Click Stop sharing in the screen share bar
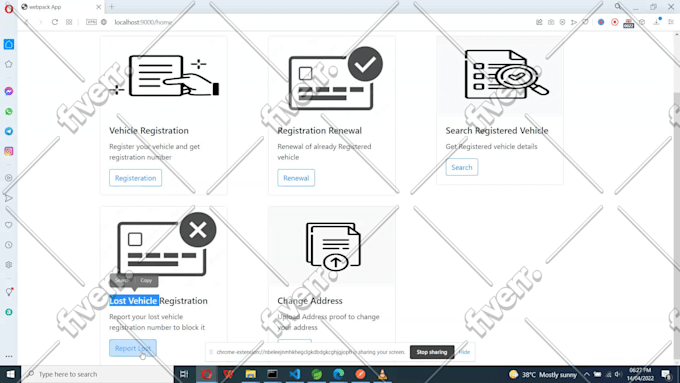Screen dimensions: 680x383 (432, 352)
